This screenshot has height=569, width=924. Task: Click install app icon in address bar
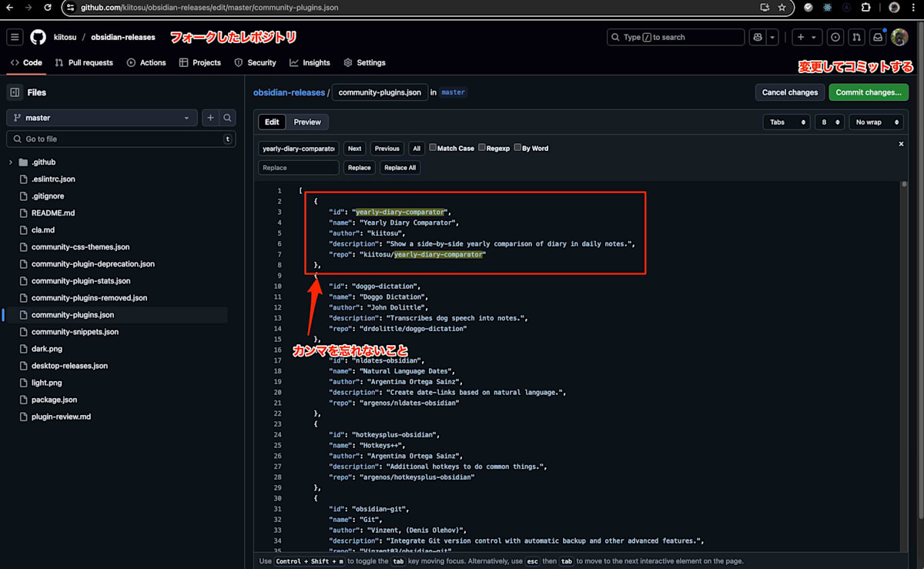(765, 8)
